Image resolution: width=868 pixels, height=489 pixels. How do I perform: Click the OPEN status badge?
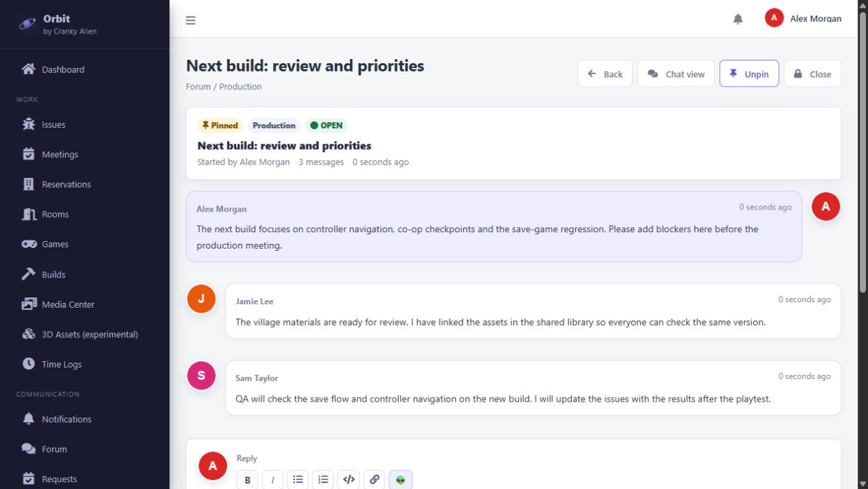coord(327,126)
